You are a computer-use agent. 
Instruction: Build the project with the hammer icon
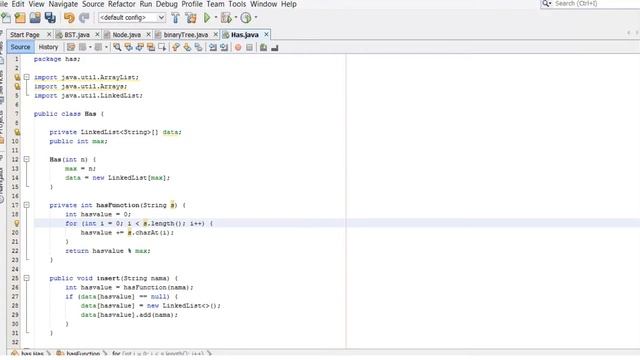coord(176,18)
